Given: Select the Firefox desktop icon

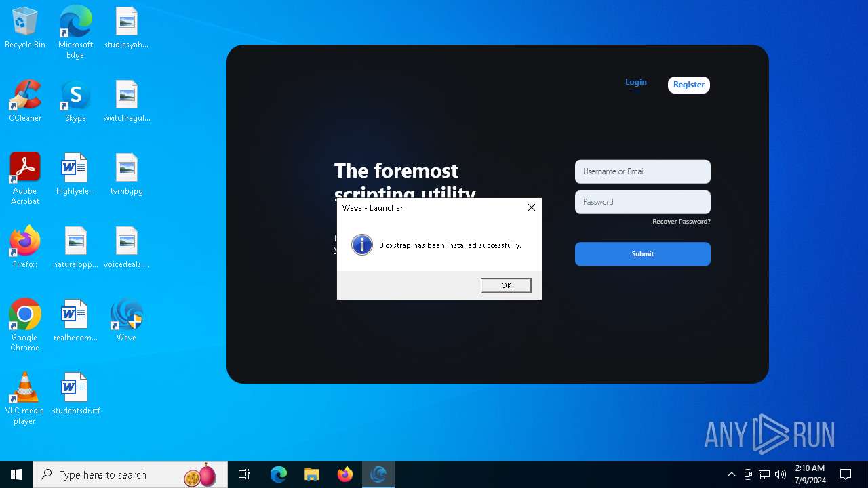Looking at the screenshot, I should (25, 248).
